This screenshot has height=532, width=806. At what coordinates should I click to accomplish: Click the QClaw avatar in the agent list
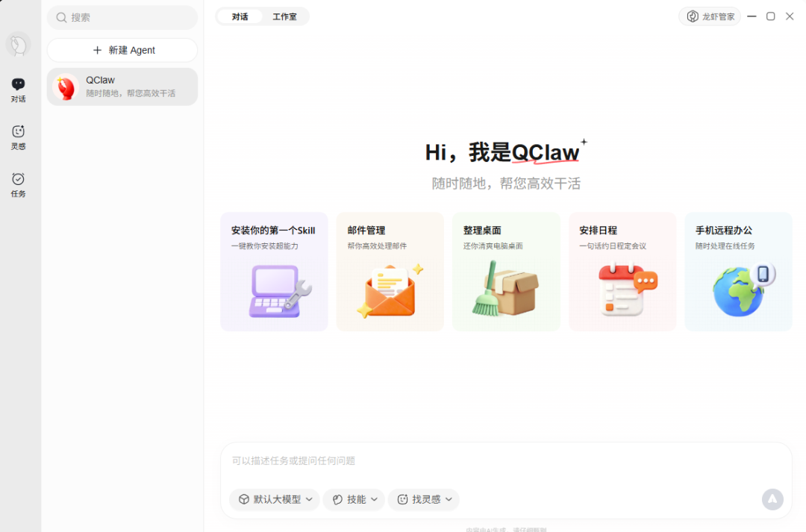(66, 87)
